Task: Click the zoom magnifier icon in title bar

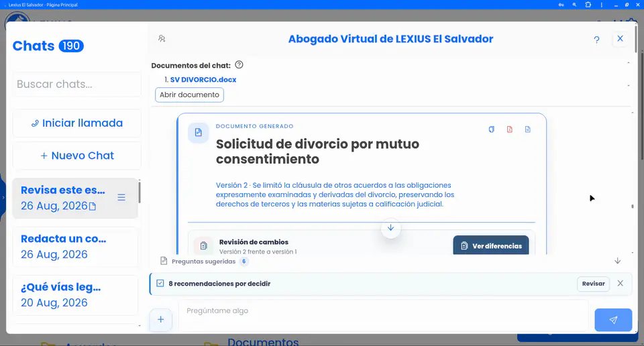Action: click(x=574, y=5)
